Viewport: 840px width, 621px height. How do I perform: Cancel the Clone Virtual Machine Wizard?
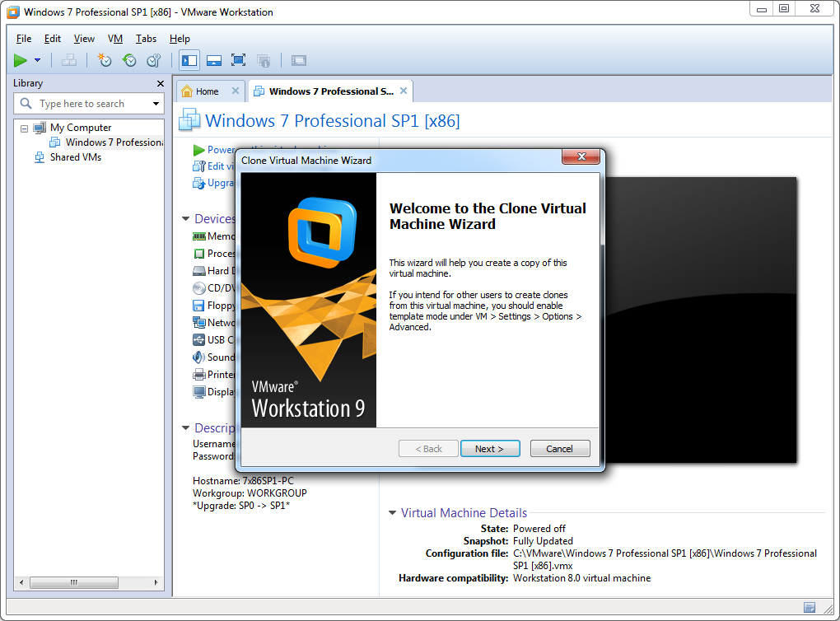[559, 449]
